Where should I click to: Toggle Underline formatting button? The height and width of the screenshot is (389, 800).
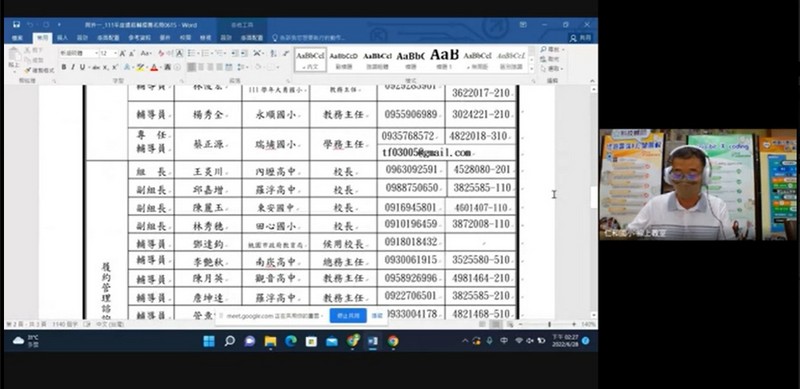click(x=82, y=67)
